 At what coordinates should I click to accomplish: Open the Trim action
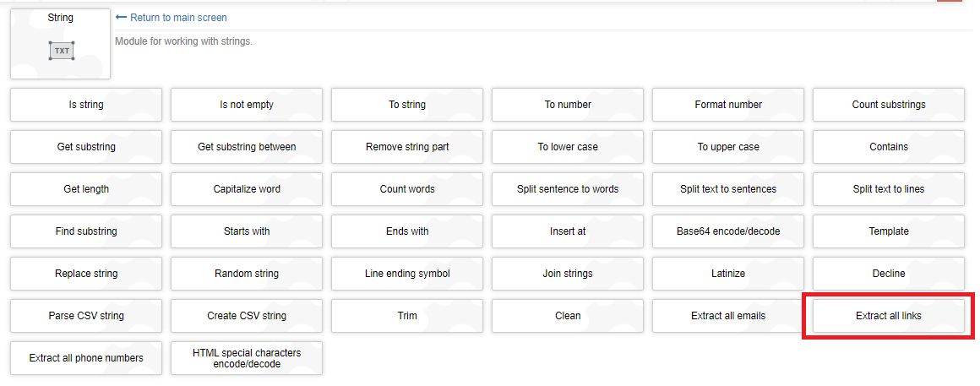click(x=407, y=316)
